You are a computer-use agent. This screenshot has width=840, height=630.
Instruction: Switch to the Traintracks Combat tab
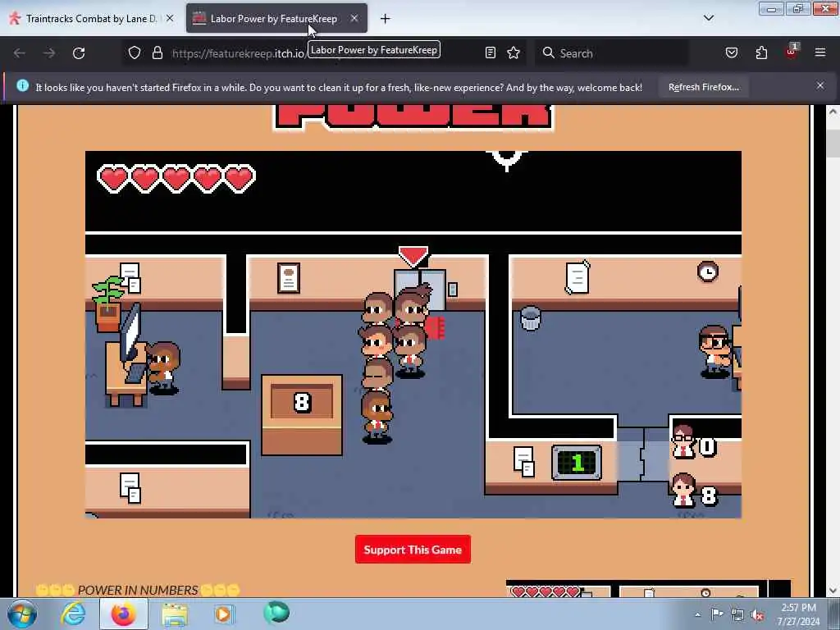[x=91, y=18]
